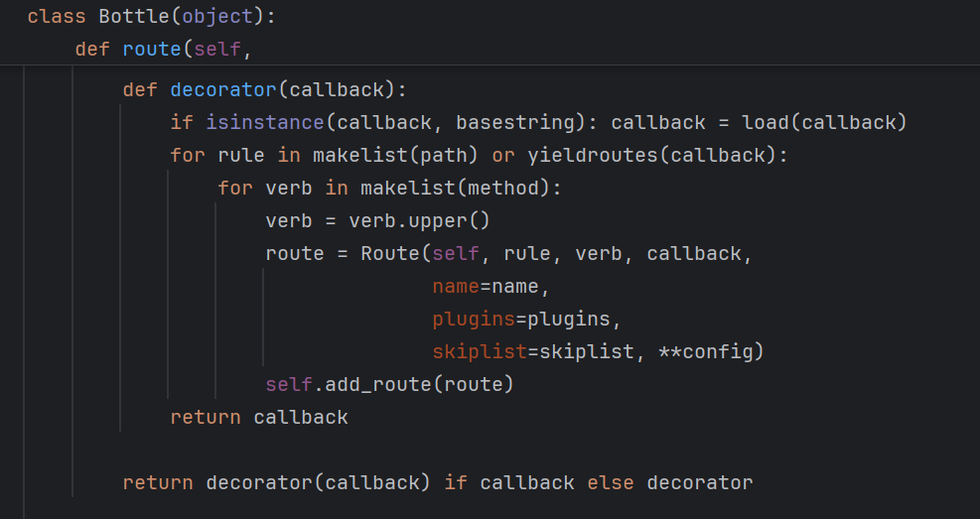Click 'self.add_route(route)' line

tap(389, 384)
